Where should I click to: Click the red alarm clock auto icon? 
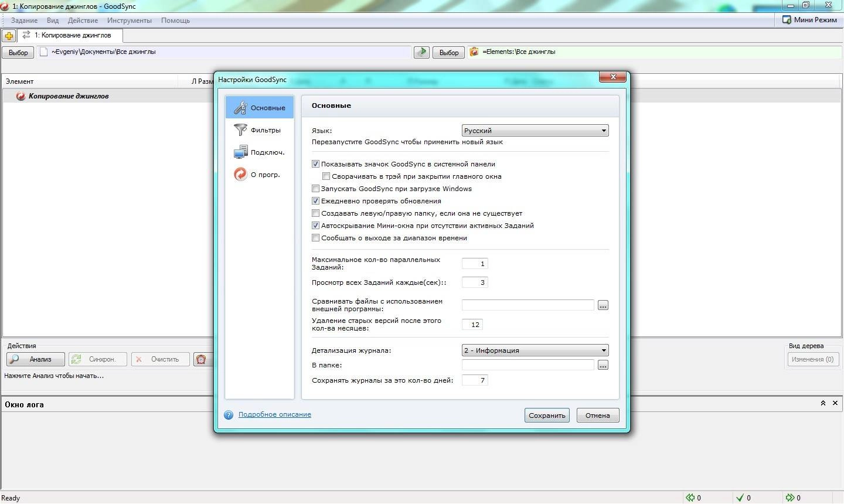(x=201, y=359)
